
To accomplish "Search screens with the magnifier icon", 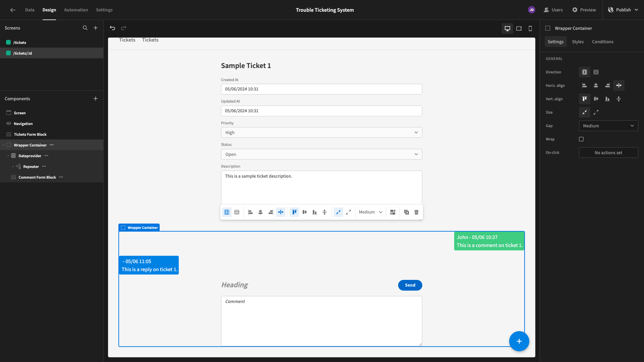I will pyautogui.click(x=85, y=28).
